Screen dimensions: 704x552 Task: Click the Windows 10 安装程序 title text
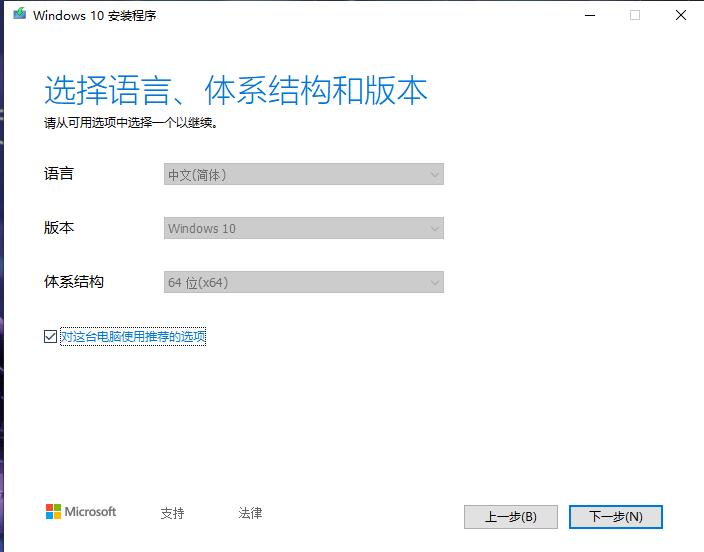pos(95,15)
